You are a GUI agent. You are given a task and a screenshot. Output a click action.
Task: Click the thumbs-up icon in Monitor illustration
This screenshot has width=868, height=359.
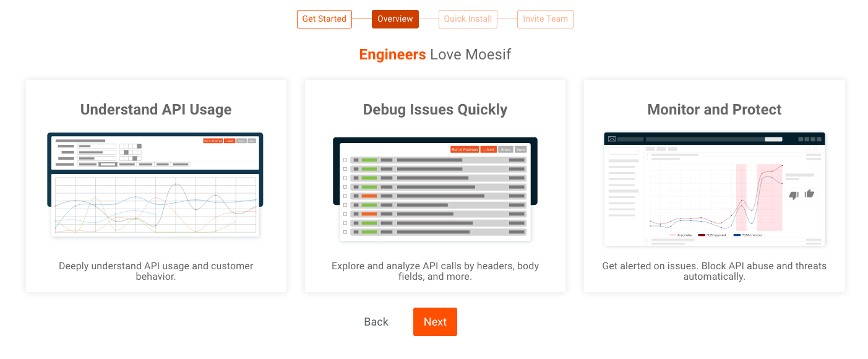point(809,194)
